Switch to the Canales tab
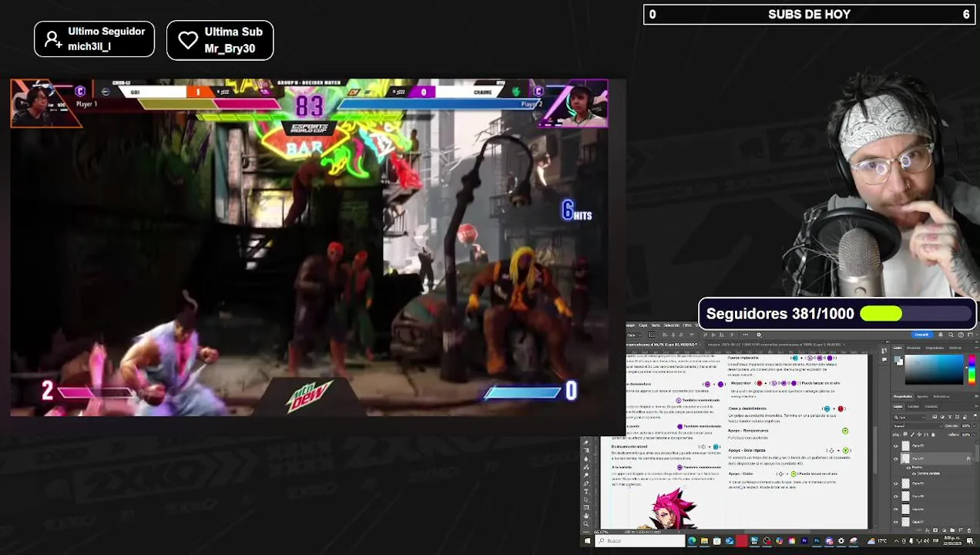Viewport: 980px width, 555px height. point(913,406)
